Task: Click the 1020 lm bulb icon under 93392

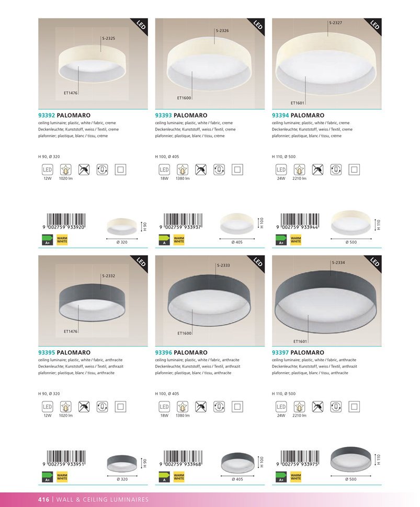Action: tap(66, 170)
